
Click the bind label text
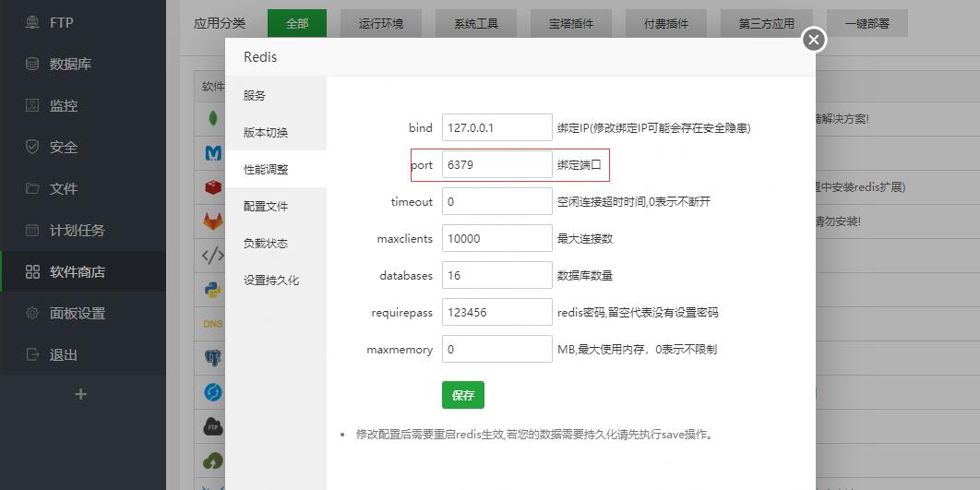click(421, 127)
